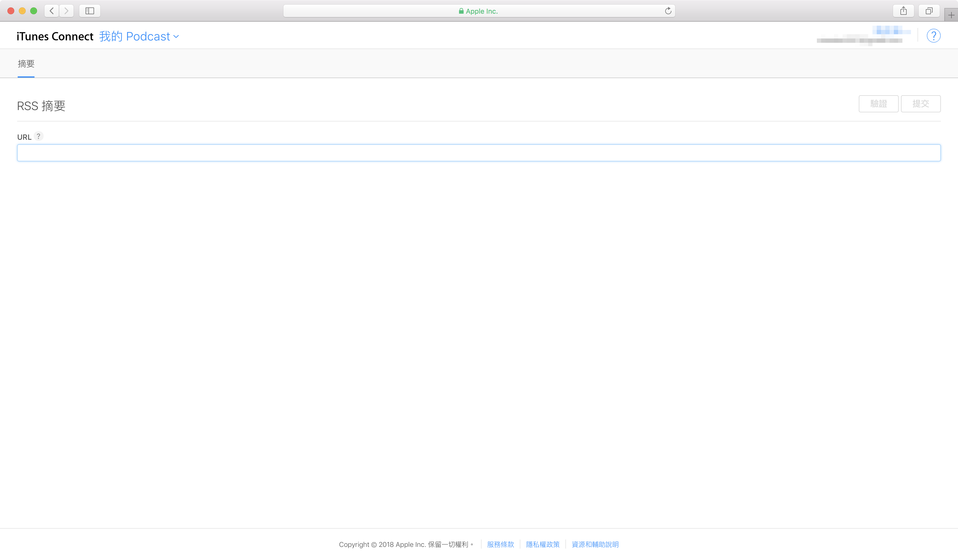Reload the page with refresh icon
958x560 pixels.
coord(668,11)
